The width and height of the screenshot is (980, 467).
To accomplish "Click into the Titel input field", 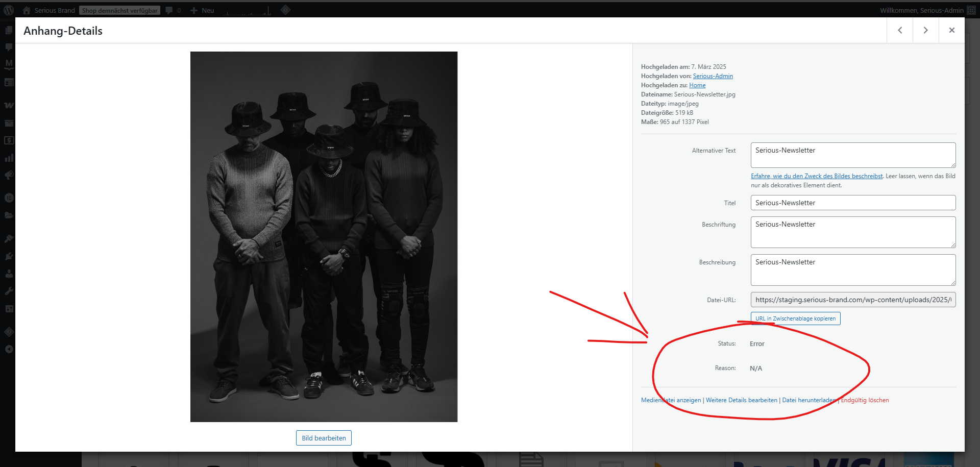I will point(853,203).
